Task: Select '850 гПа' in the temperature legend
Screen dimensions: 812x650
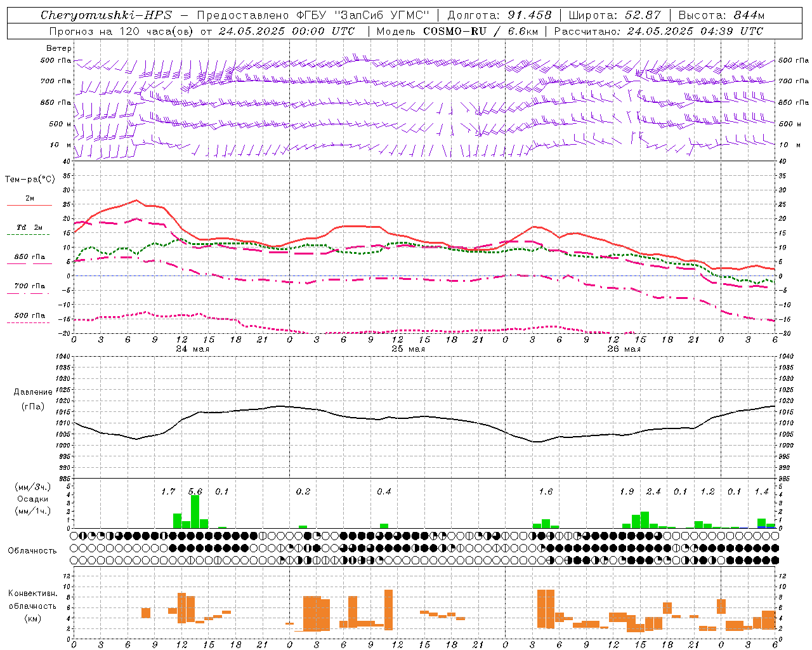Action: coord(30,257)
